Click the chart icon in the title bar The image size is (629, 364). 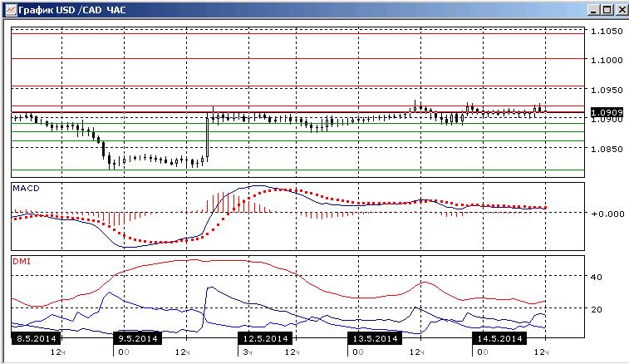pos(11,10)
